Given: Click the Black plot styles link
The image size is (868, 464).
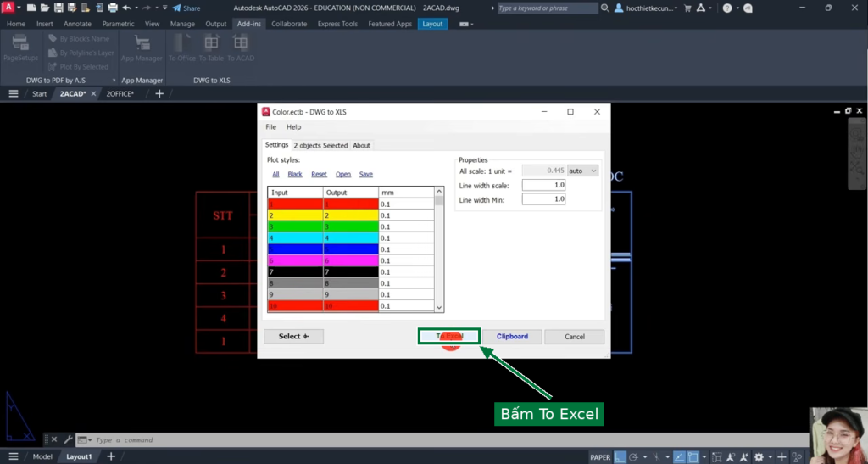Looking at the screenshot, I should click(295, 174).
